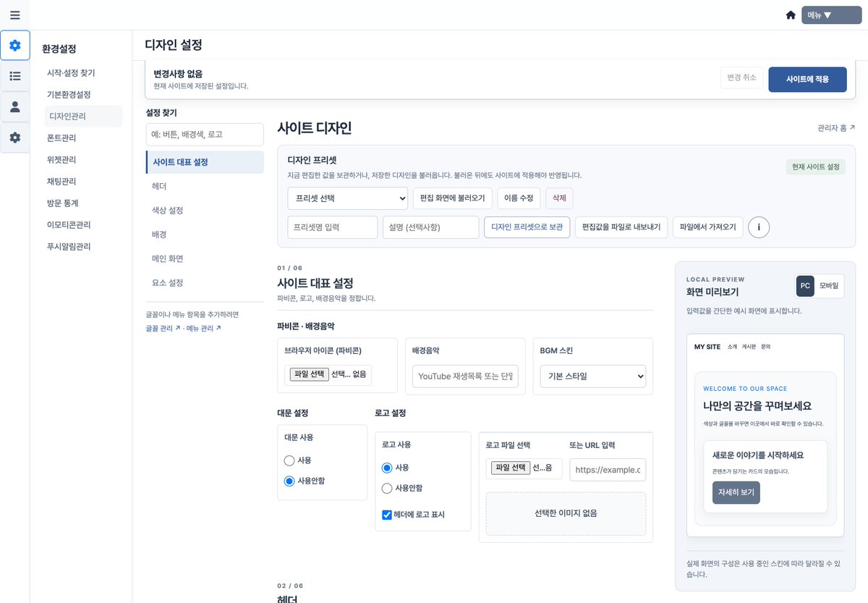Click MY SITE in preview header
Viewport: 868px width, 603px height.
pyautogui.click(x=707, y=347)
